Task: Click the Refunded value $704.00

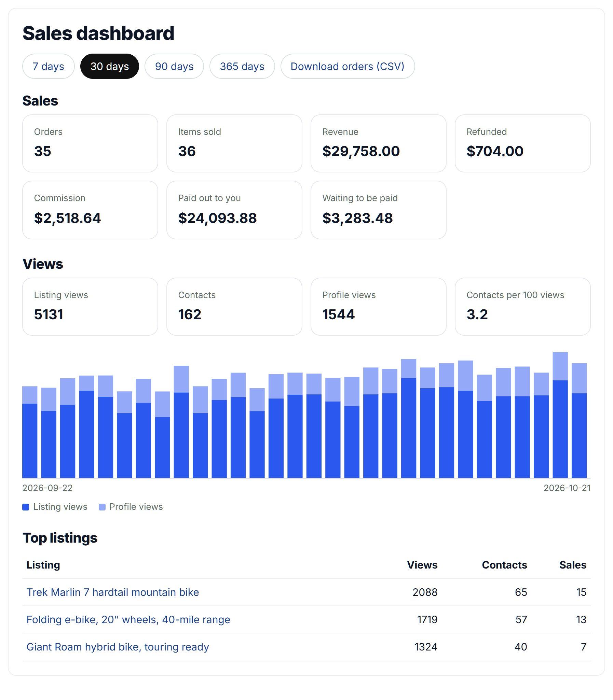Action: (495, 151)
